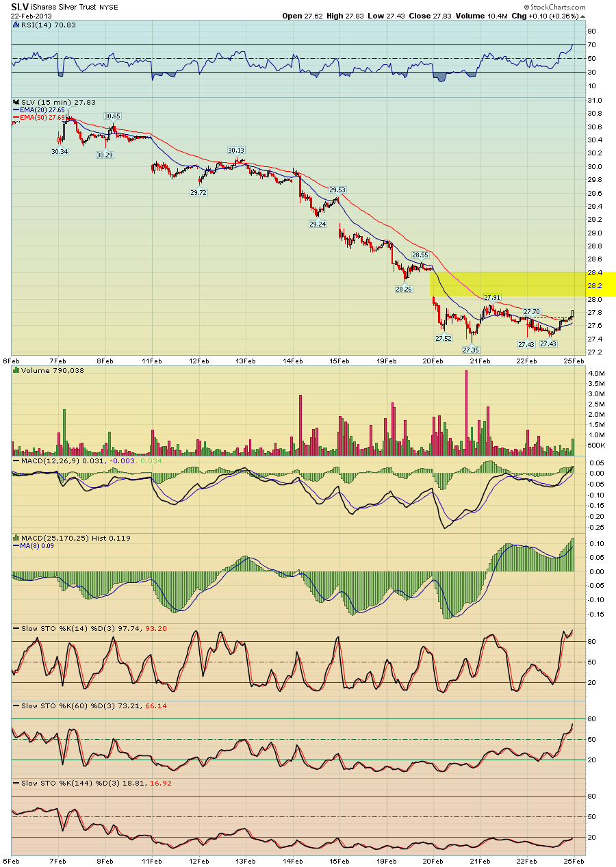Select the -0.20 MACD axis label
616x867 pixels.
[x=595, y=516]
